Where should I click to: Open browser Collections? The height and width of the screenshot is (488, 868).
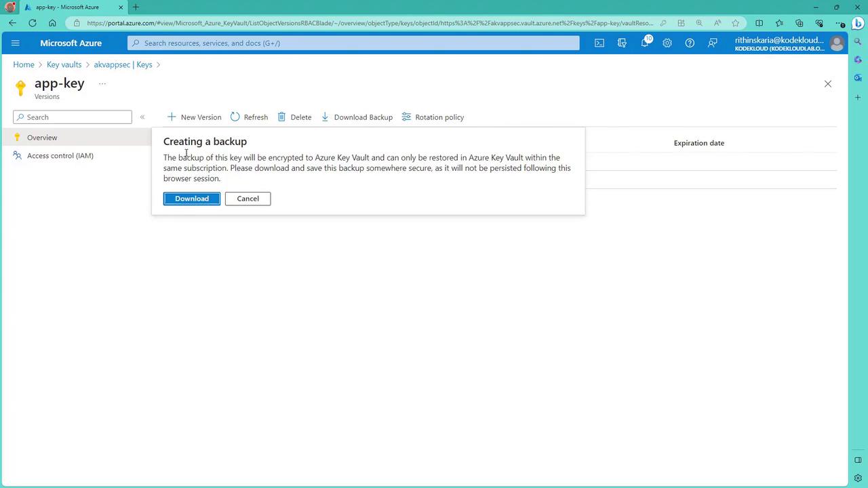pyautogui.click(x=799, y=23)
